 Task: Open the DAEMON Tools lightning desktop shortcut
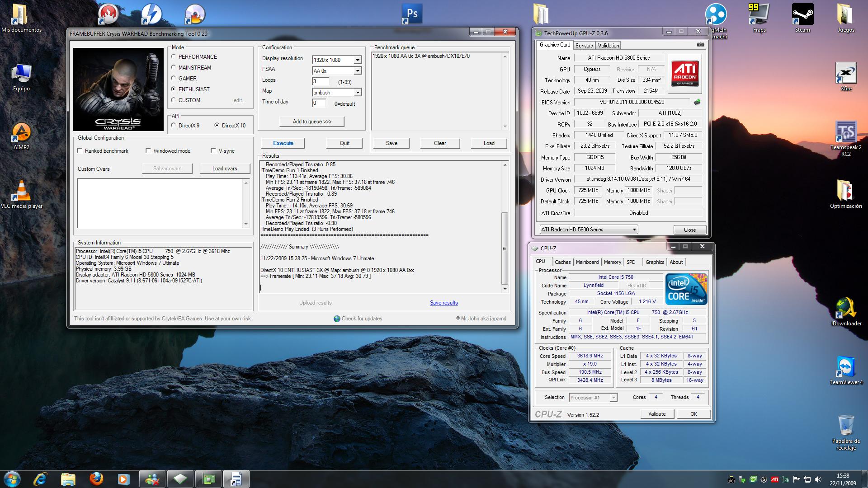click(151, 14)
